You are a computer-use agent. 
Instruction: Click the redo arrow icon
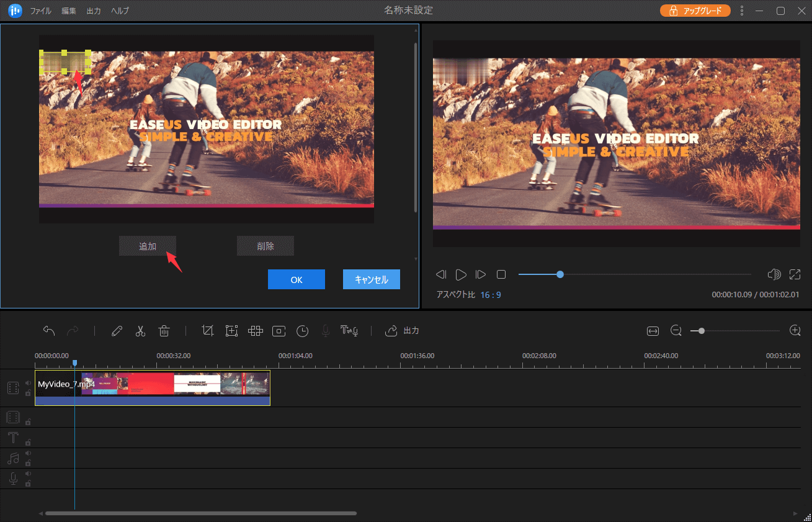click(x=73, y=331)
